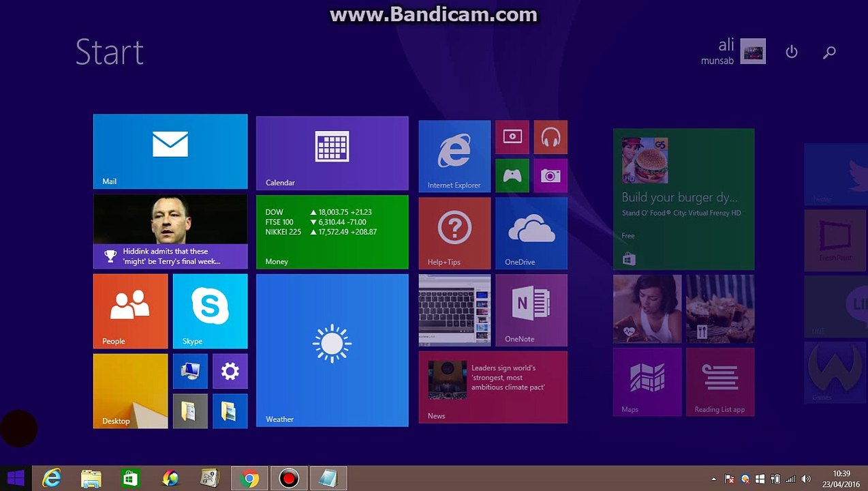The image size is (868, 491).
Task: Open the Store icon in taskbar
Action: tap(130, 479)
